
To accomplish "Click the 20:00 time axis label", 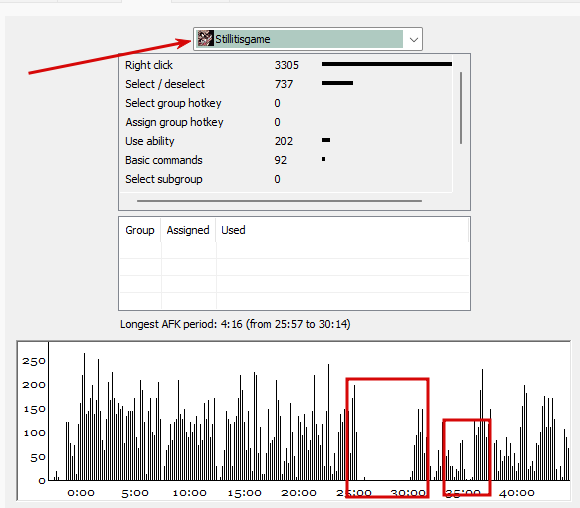I will [x=299, y=493].
